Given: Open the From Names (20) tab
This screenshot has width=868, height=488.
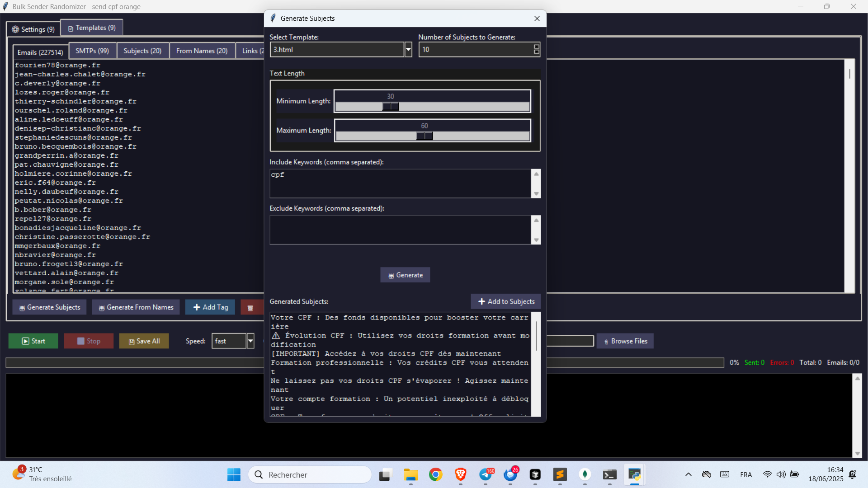Looking at the screenshot, I should click(x=202, y=51).
